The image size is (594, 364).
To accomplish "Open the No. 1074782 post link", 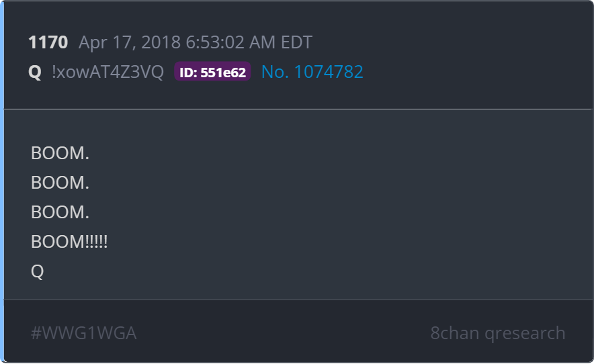I will [312, 72].
